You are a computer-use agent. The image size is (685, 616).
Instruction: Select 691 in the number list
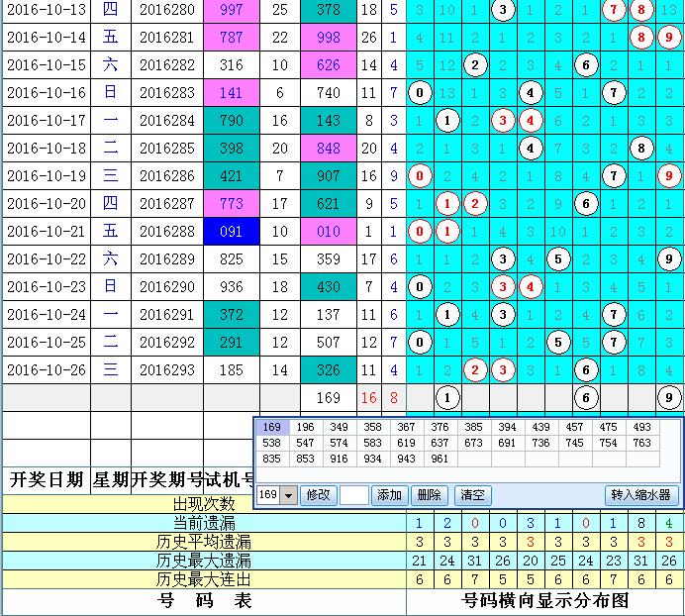507,443
